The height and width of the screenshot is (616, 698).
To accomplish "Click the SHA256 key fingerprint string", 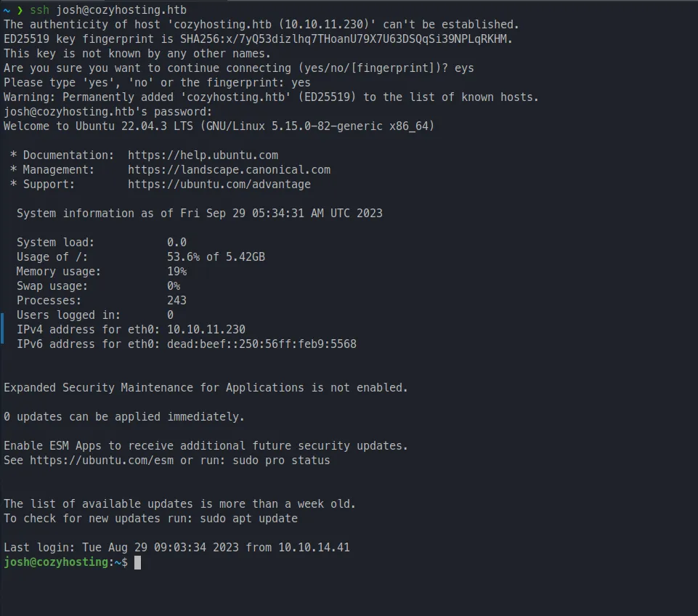I will coord(346,39).
